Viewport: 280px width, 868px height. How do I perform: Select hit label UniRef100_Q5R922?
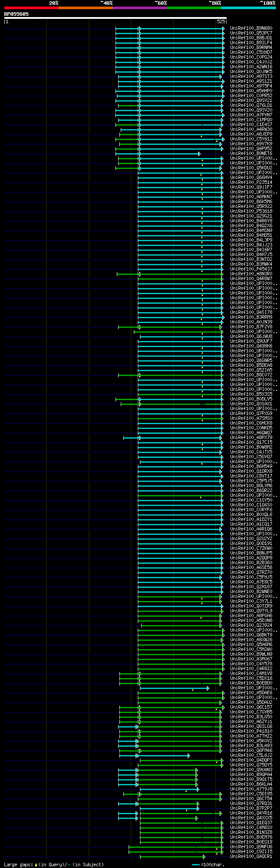click(251, 206)
